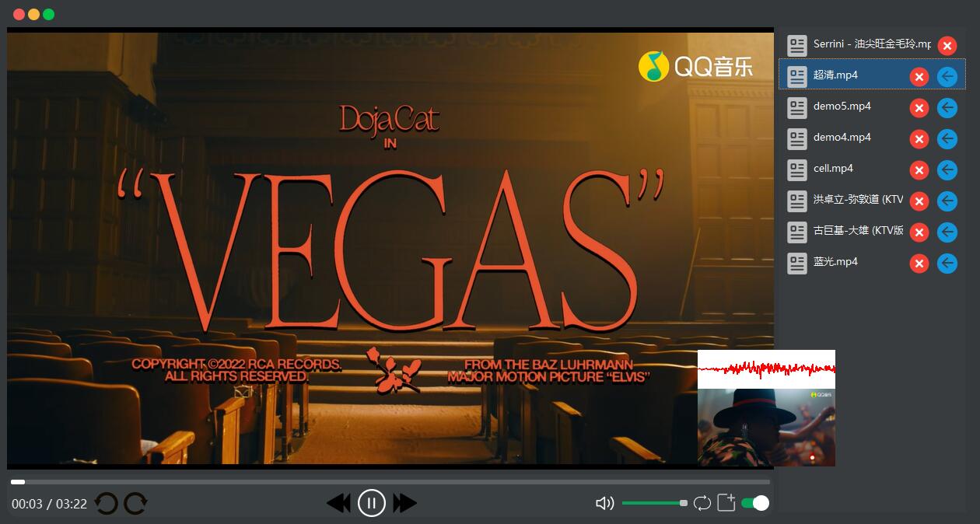Click blue arrow button for cell.mp4
The image size is (980, 524).
[947, 169]
